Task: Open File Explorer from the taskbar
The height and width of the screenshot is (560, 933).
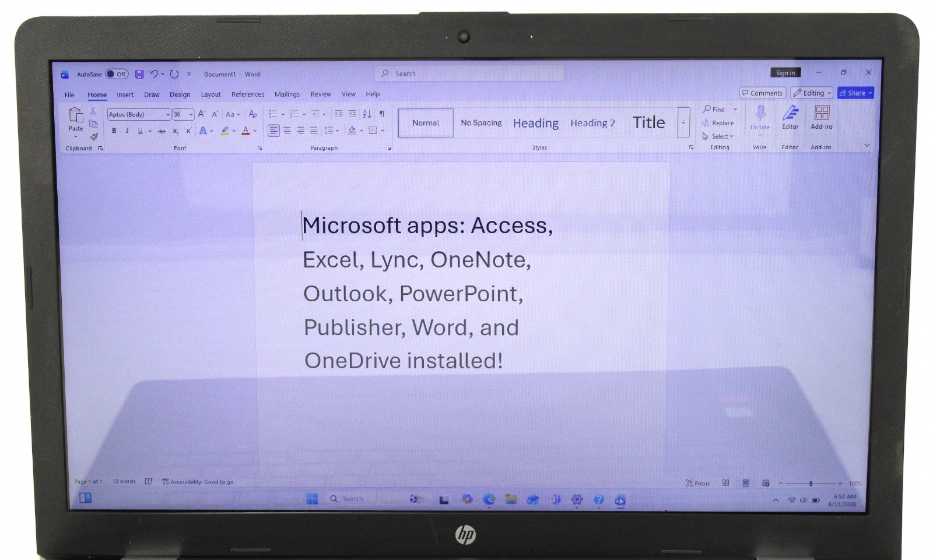Action: [511, 499]
